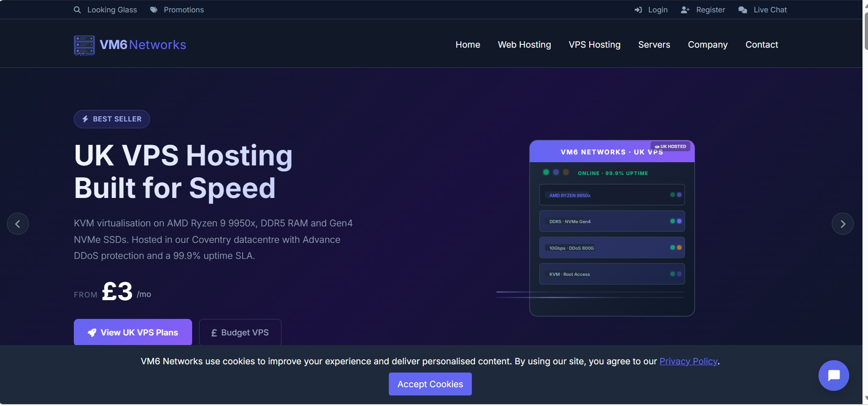Image resolution: width=868 pixels, height=406 pixels.
Task: Click the Live Chat bubbles icon
Action: click(x=743, y=10)
